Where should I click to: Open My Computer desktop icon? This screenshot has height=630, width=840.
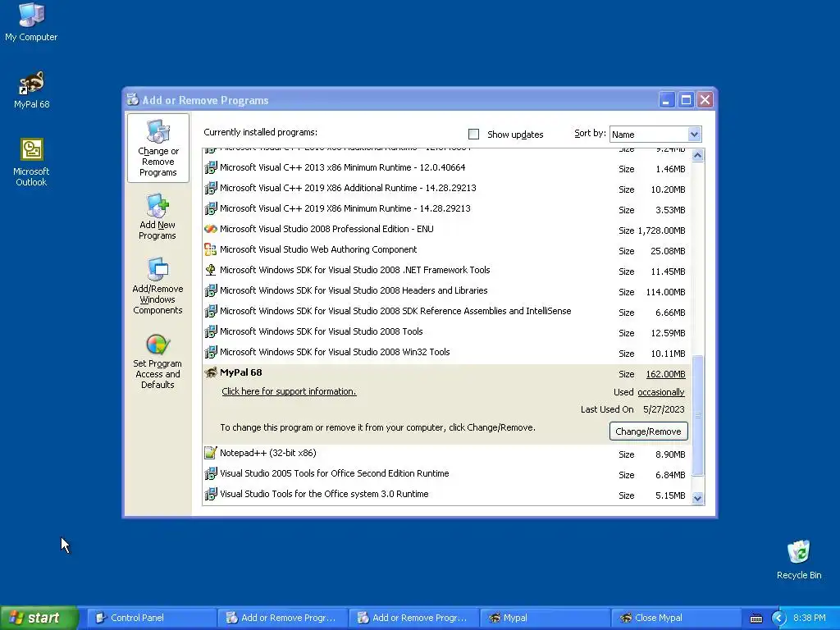click(x=31, y=22)
